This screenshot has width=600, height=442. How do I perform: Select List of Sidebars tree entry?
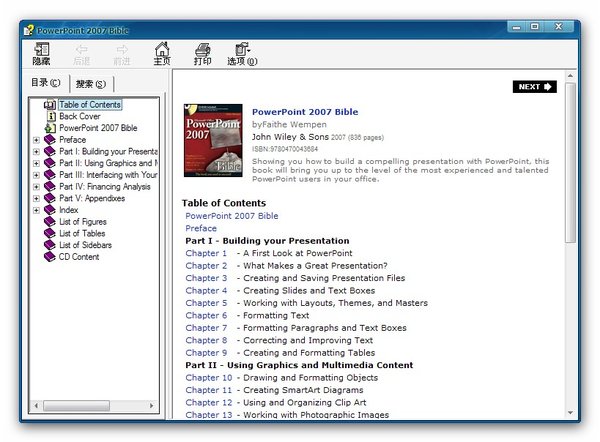(85, 245)
